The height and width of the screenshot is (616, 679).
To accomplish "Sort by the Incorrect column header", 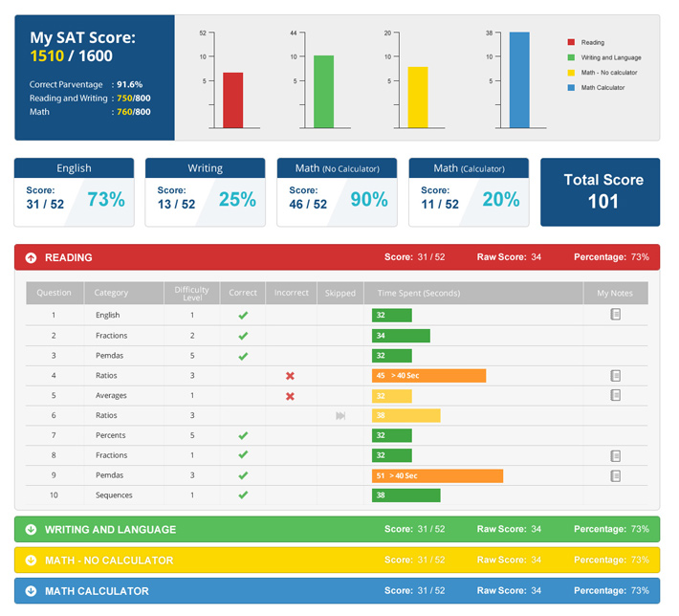I will (x=291, y=293).
